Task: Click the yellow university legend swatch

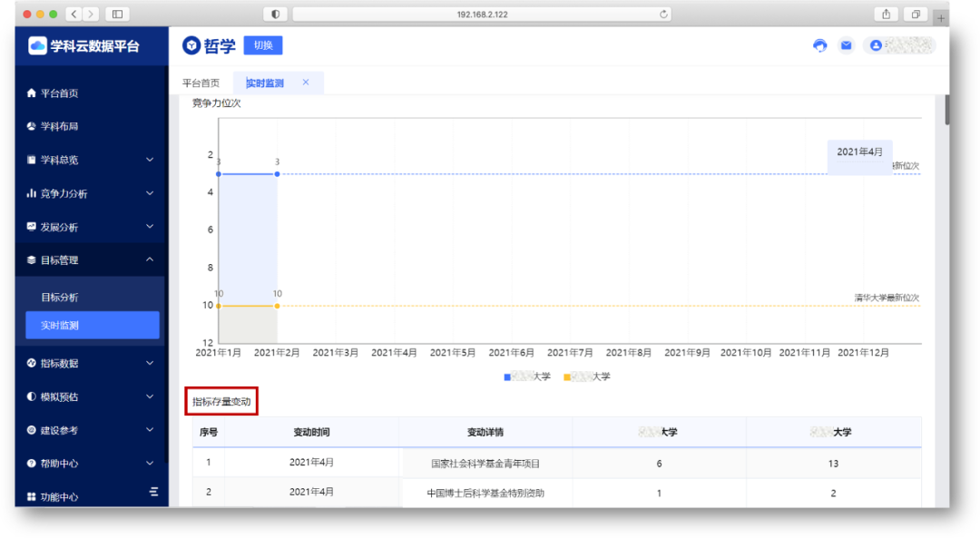Action: [567, 377]
